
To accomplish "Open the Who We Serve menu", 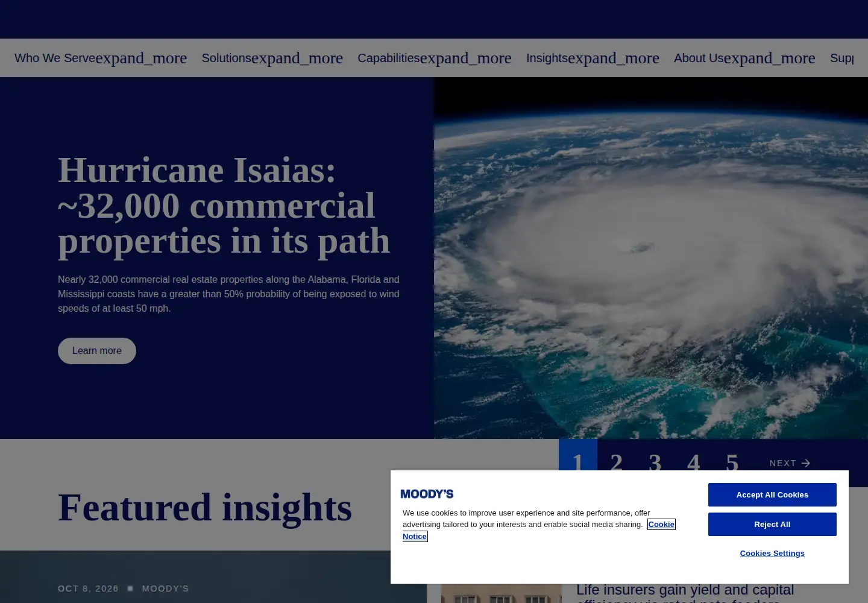I will point(101,58).
